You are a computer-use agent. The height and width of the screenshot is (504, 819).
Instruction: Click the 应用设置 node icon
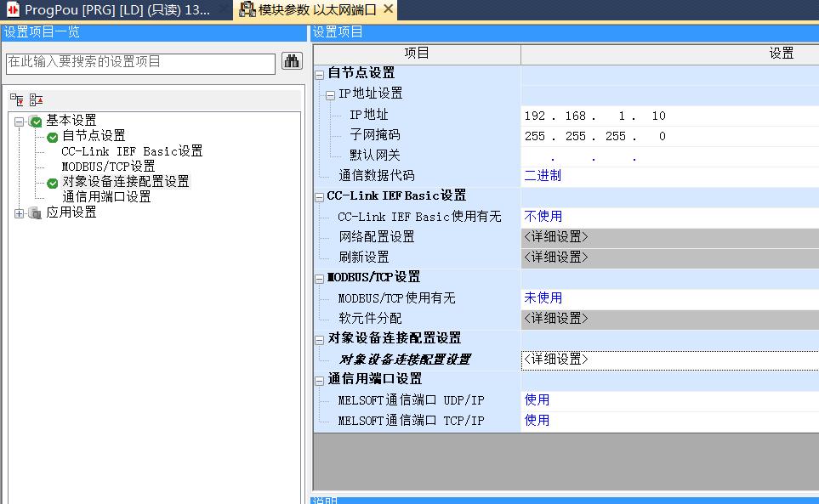pyautogui.click(x=36, y=213)
